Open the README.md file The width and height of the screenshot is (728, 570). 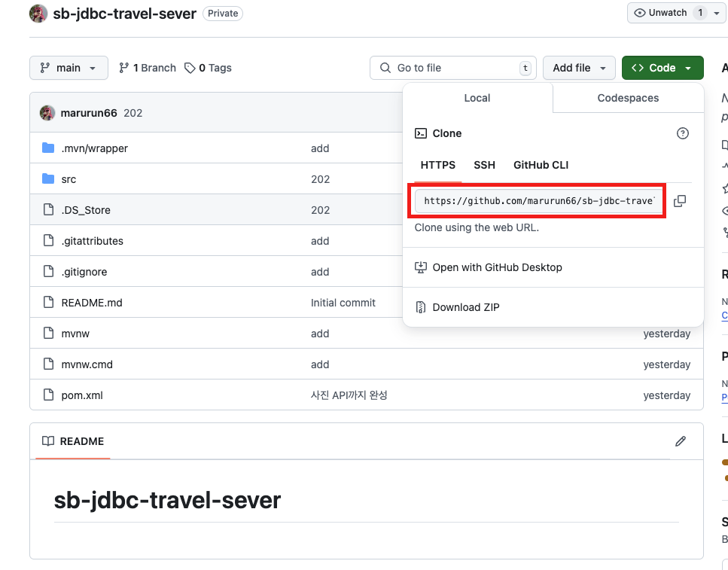(92, 303)
